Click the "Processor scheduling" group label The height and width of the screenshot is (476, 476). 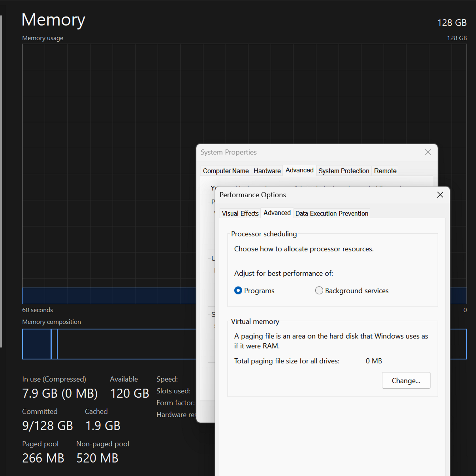coord(264,234)
